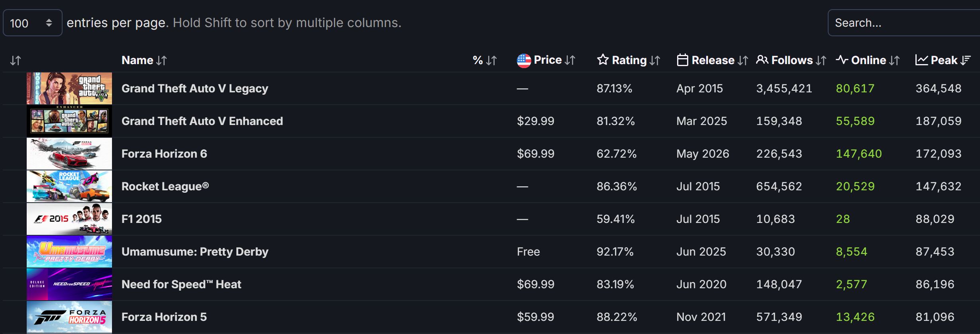The height and width of the screenshot is (334, 980).
Task: Click the 59.41% rating of F1 2015
Action: coord(616,219)
